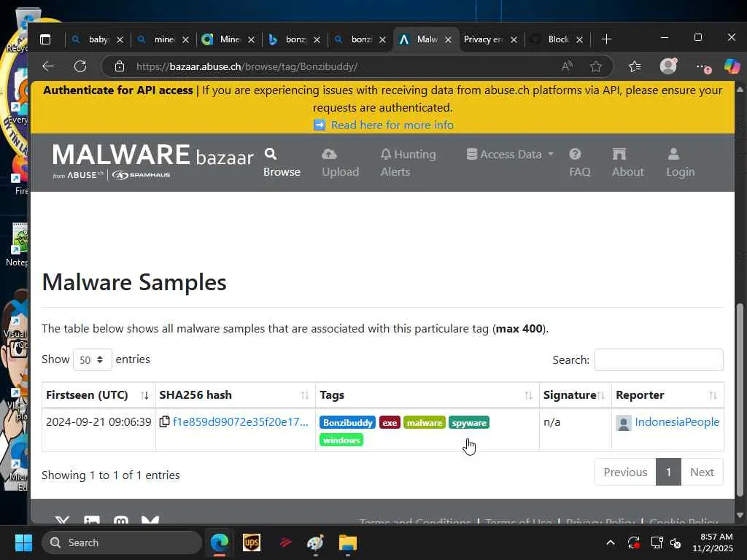Open Edge settings and more menu

703,66
